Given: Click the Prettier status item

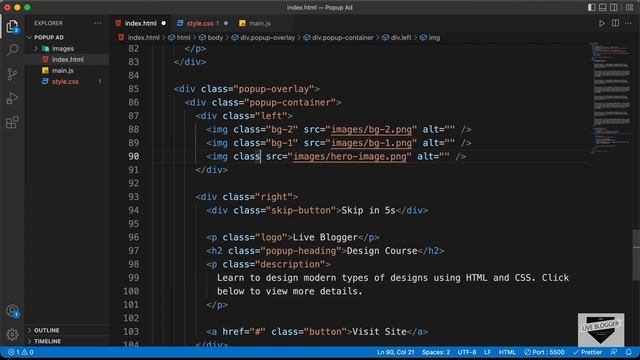Looking at the screenshot, I should 587,352.
